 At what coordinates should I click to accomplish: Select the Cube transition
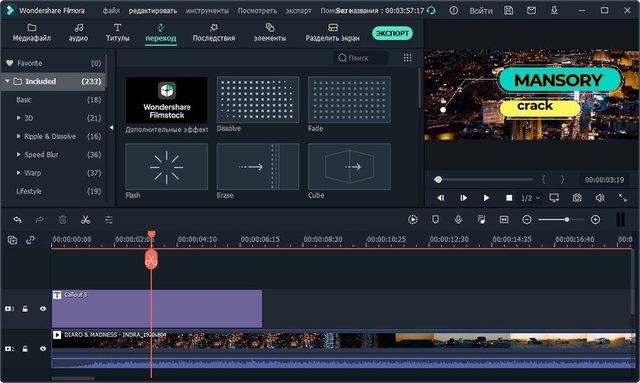click(x=349, y=167)
